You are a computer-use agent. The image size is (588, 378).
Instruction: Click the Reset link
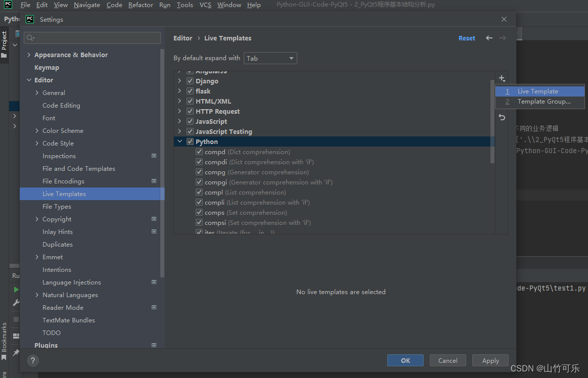pyautogui.click(x=467, y=38)
